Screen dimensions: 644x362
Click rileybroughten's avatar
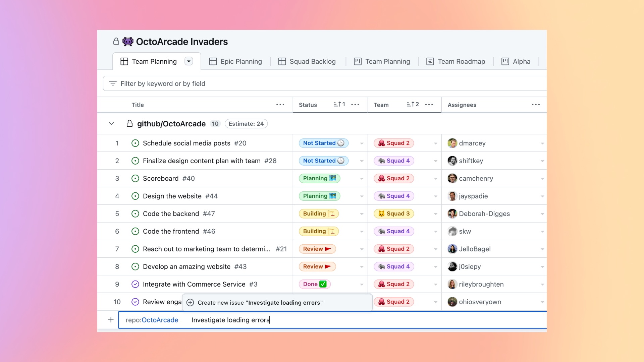(452, 284)
